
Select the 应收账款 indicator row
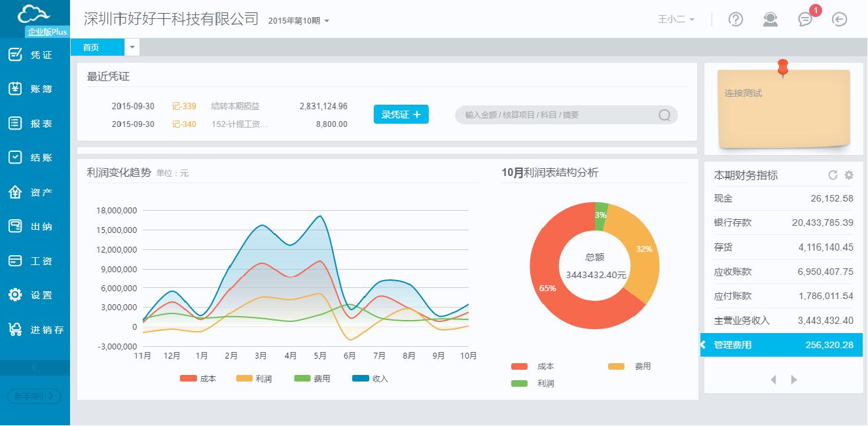tap(784, 272)
